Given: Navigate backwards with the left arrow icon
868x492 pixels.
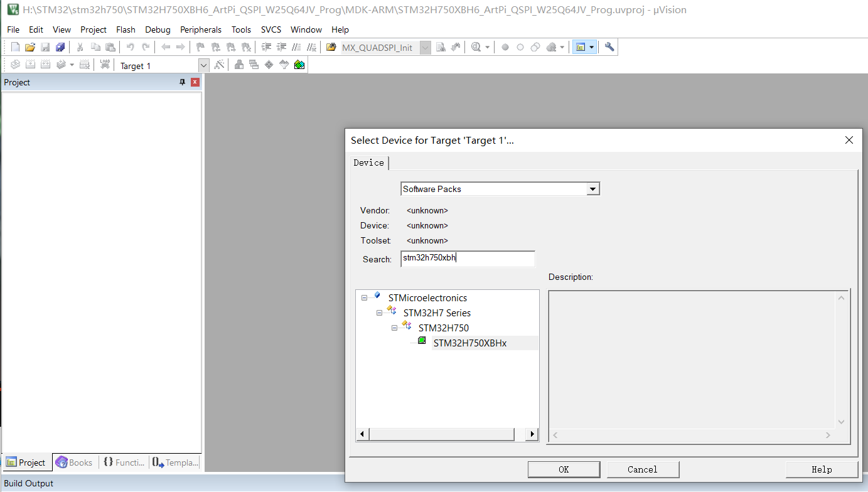Looking at the screenshot, I should pos(166,47).
